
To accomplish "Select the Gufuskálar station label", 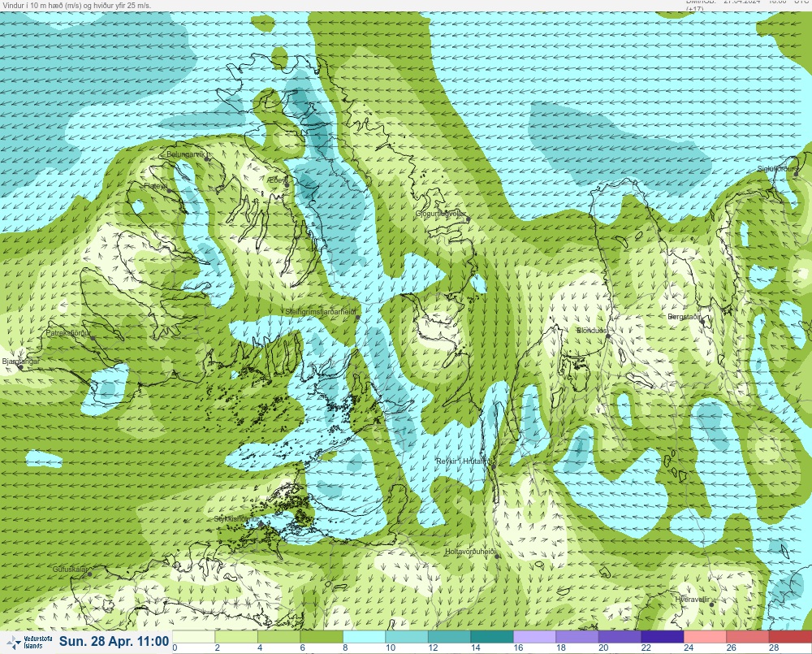I will click(x=70, y=569).
